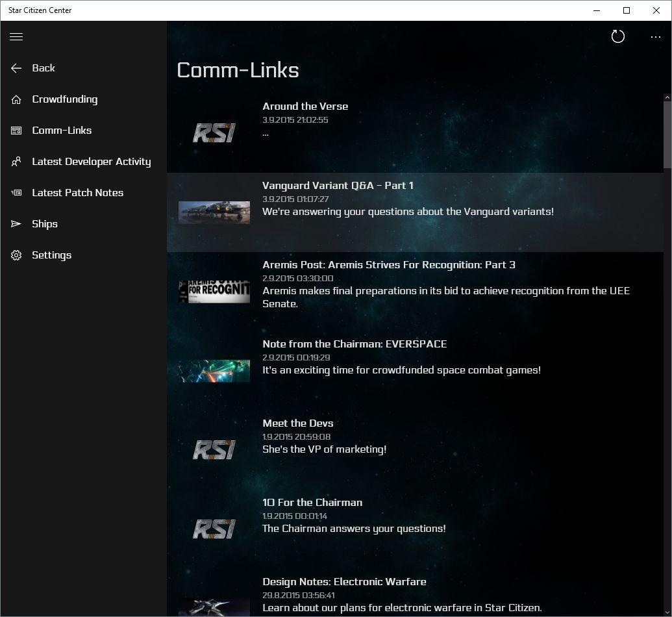Open Latest Developer Activity
This screenshot has height=617, width=672.
pyautogui.click(x=84, y=162)
